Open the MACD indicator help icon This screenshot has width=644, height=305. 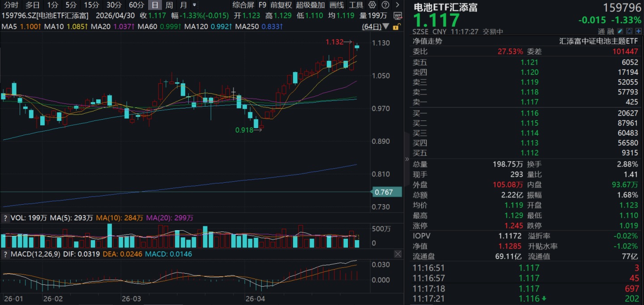click(5, 254)
